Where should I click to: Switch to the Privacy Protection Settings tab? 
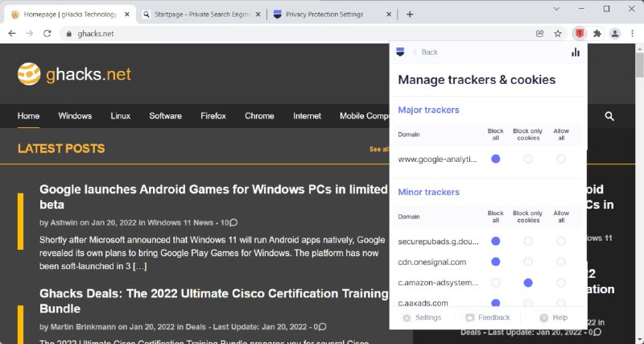click(332, 15)
